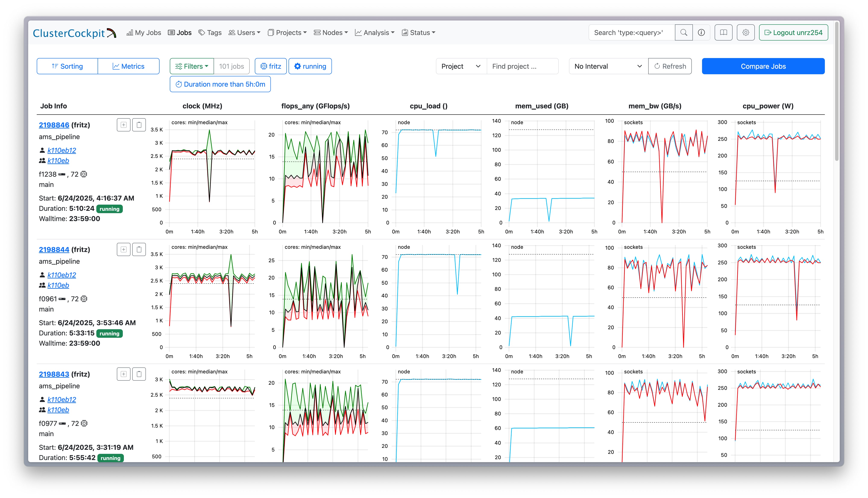Open the search info icon
The height and width of the screenshot is (498, 868).
click(x=701, y=32)
